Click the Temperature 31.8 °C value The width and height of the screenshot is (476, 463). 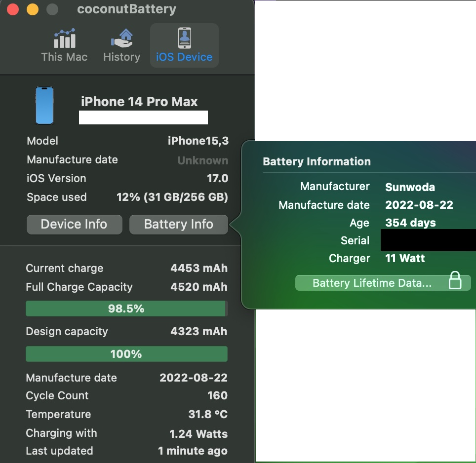point(208,415)
